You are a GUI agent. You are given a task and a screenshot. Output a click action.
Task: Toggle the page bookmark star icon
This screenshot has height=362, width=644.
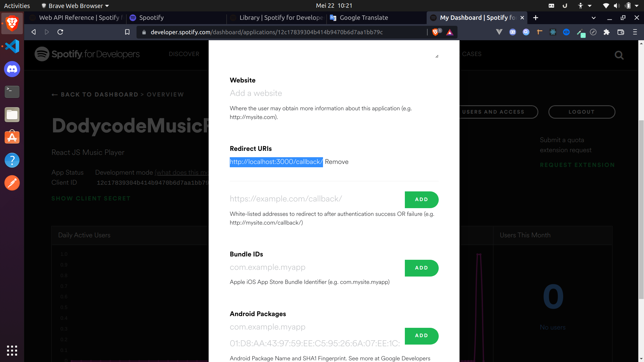click(127, 32)
